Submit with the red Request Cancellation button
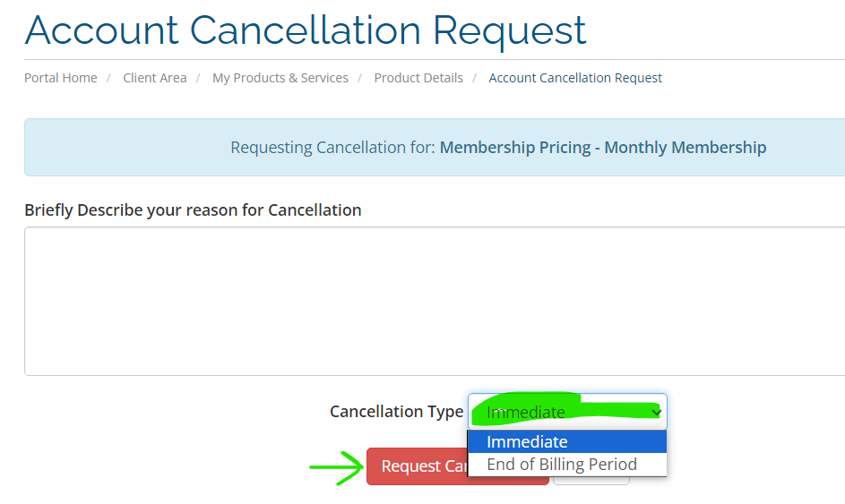Screen dimensions: 845x504 coord(417,466)
